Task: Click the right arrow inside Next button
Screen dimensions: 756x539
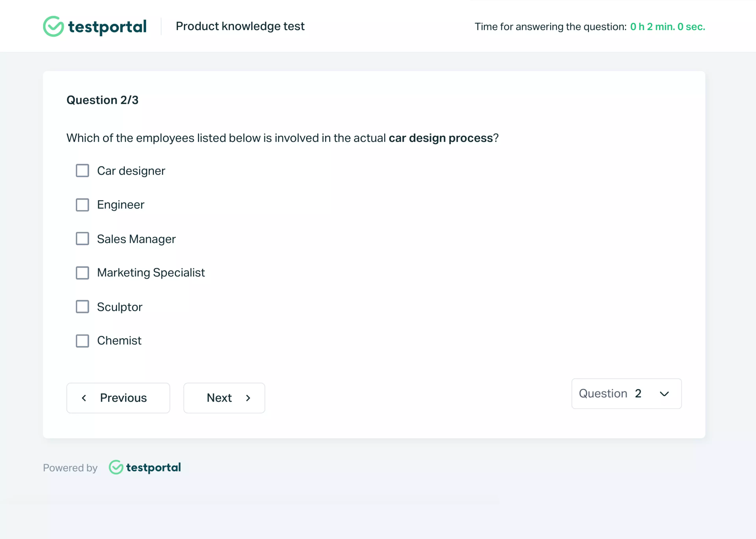Action: 248,398
